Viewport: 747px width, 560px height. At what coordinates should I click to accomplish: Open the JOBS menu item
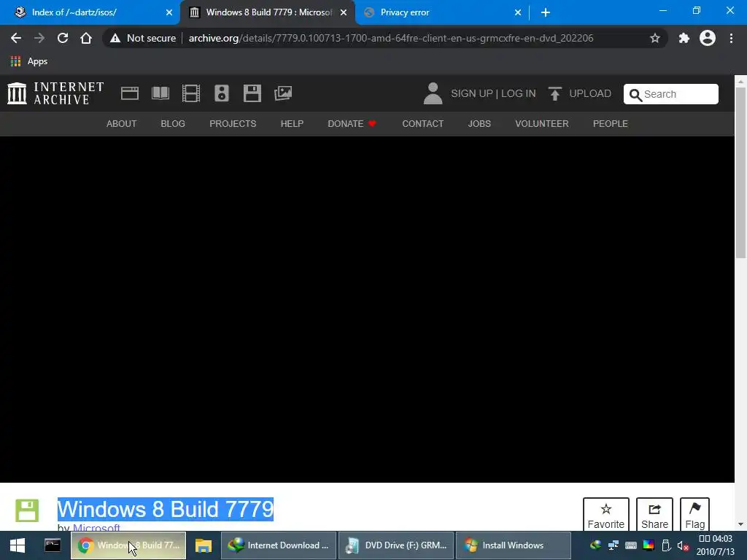[479, 124]
